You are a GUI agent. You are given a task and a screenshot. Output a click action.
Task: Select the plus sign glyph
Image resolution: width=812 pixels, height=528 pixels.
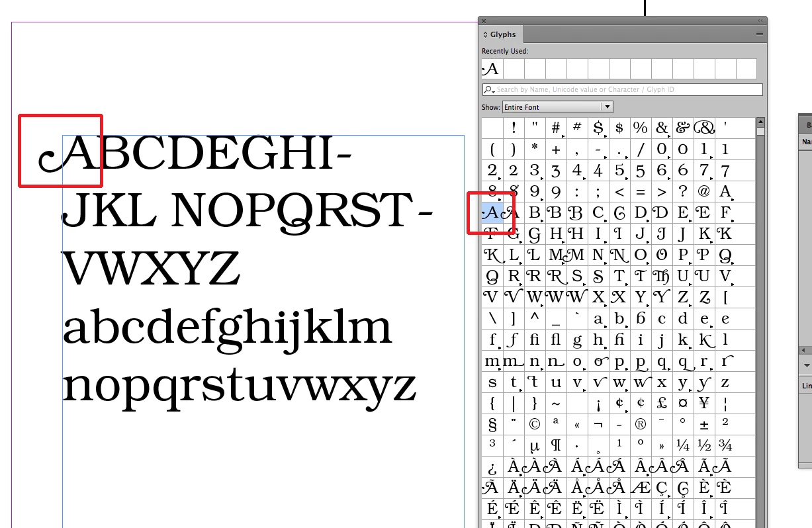tap(555, 149)
